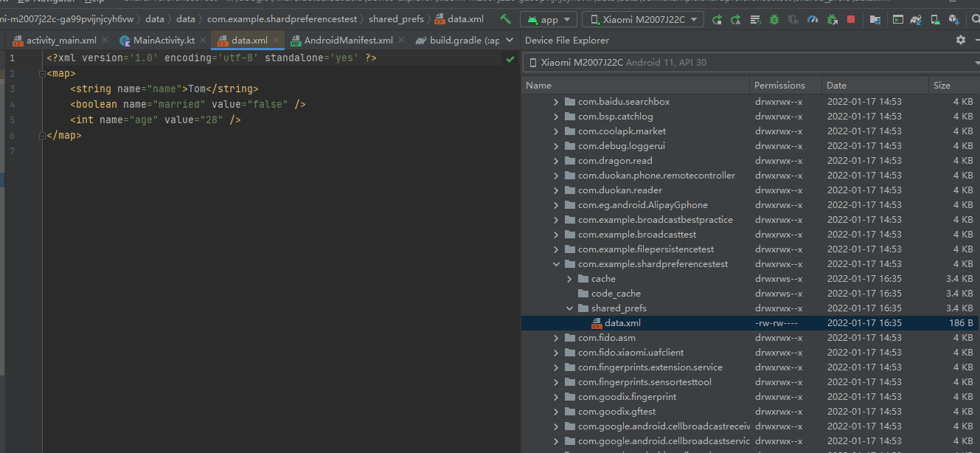This screenshot has width=980, height=453.
Task: Click Apply Changes and Restart Activity icon
Action: 736,20
